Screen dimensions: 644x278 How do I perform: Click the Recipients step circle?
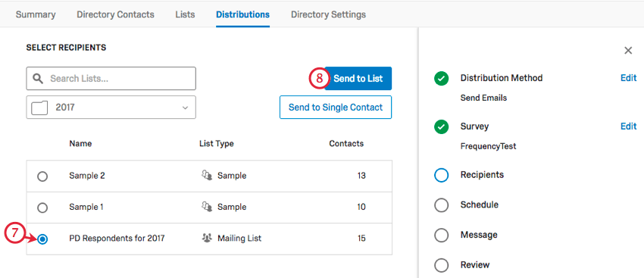(x=441, y=175)
